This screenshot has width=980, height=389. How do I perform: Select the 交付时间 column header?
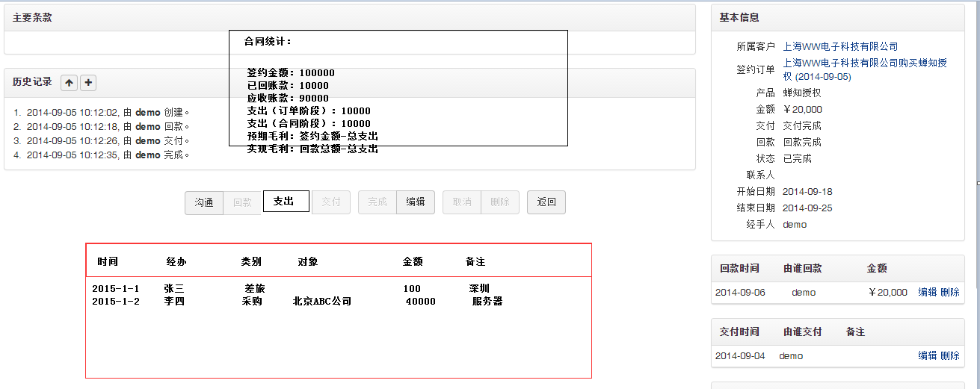pos(739,332)
